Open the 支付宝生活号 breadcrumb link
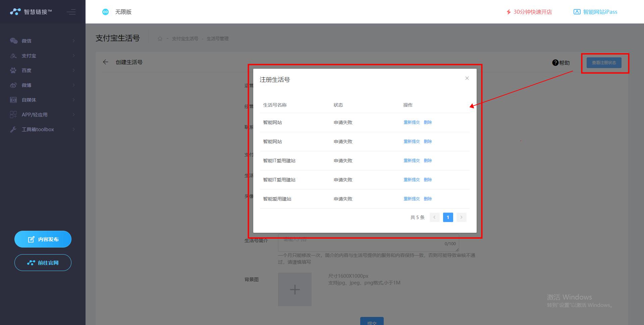Screen dimensions: 644x325 coord(184,38)
